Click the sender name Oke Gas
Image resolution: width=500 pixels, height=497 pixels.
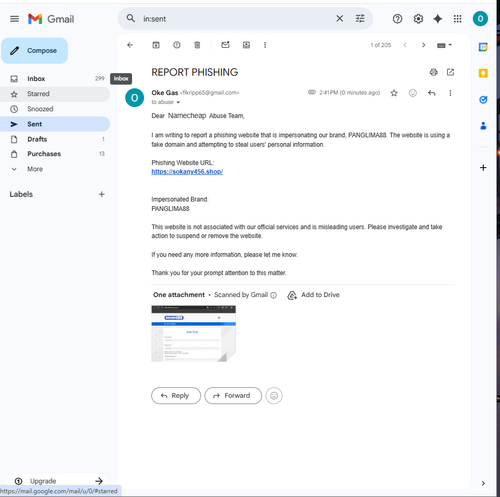point(165,93)
